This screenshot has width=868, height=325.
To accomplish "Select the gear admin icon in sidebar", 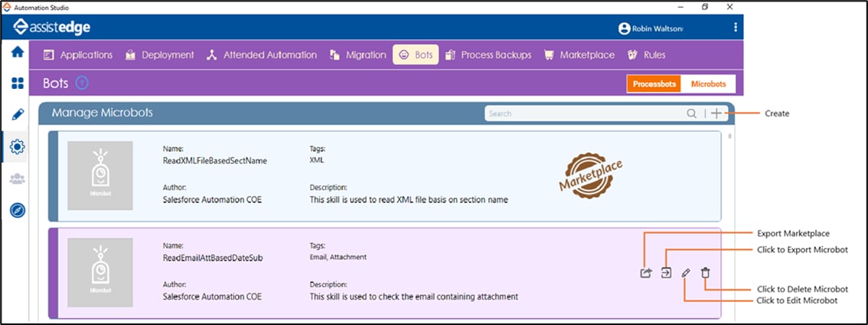I will [x=17, y=146].
